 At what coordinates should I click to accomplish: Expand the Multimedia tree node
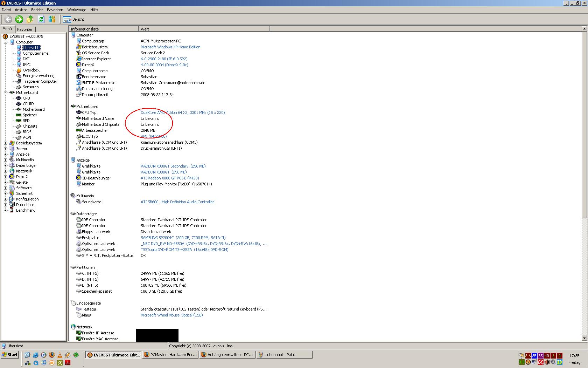pos(6,160)
